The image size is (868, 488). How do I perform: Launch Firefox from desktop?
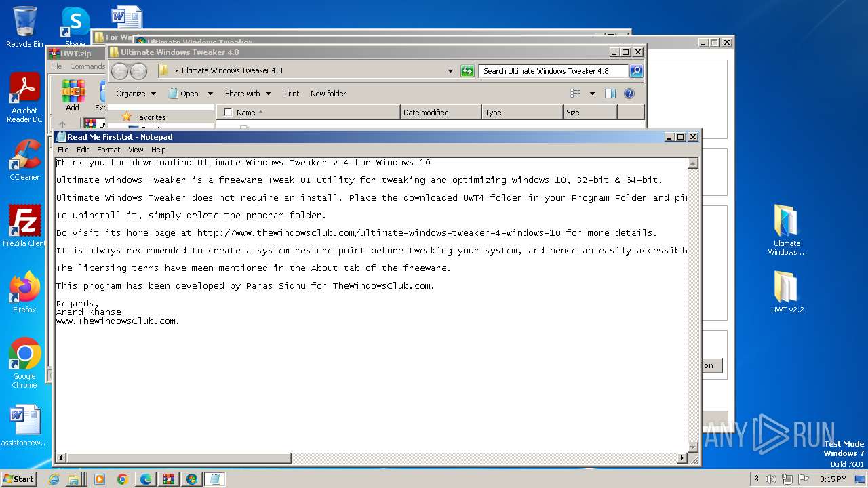coord(24,292)
